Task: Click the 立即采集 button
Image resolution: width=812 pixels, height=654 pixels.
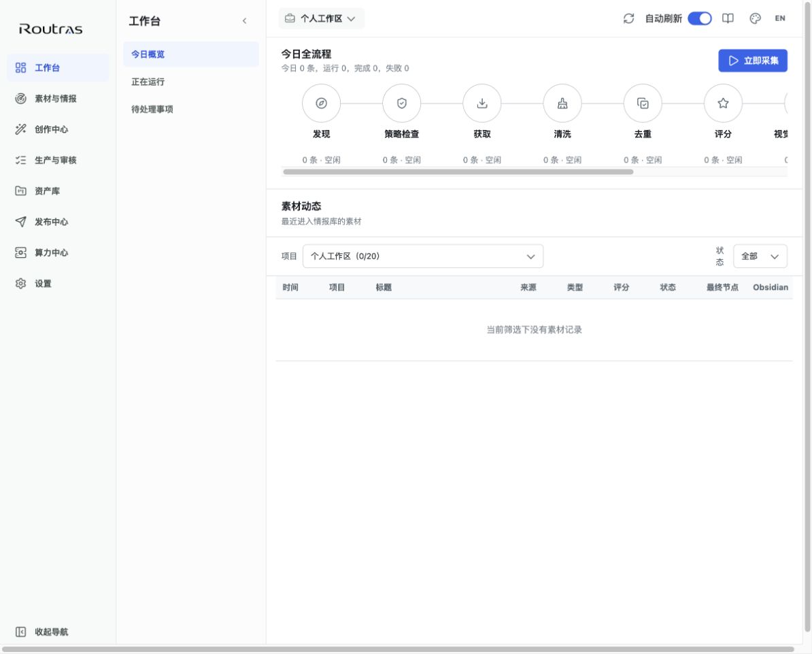Action: 752,61
